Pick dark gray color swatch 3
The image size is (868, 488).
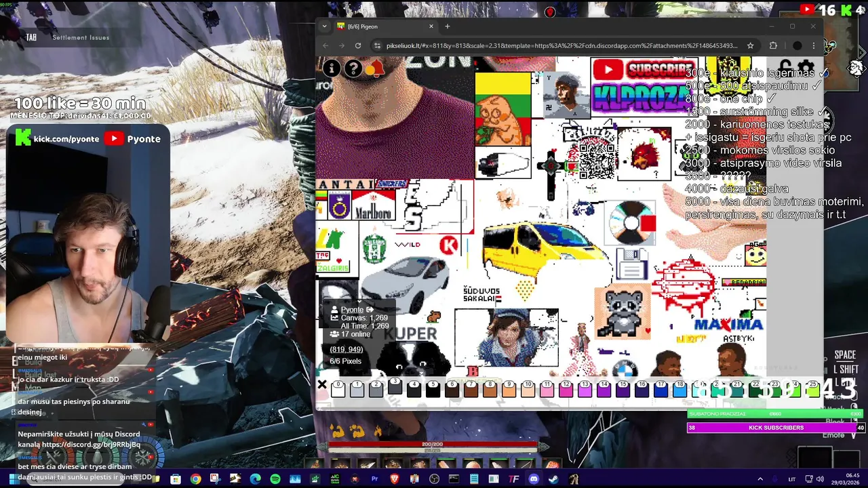[395, 386]
